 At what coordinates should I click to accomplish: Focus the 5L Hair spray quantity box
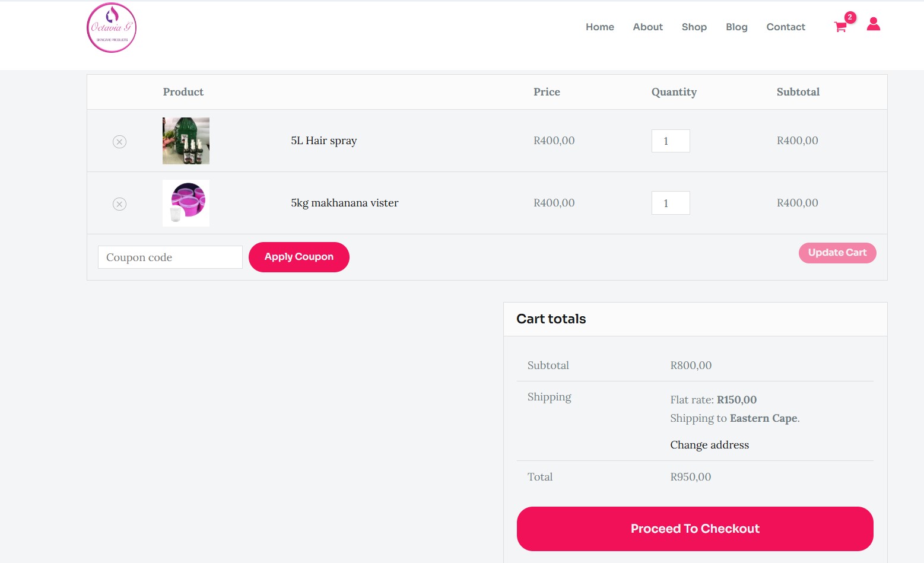670,141
